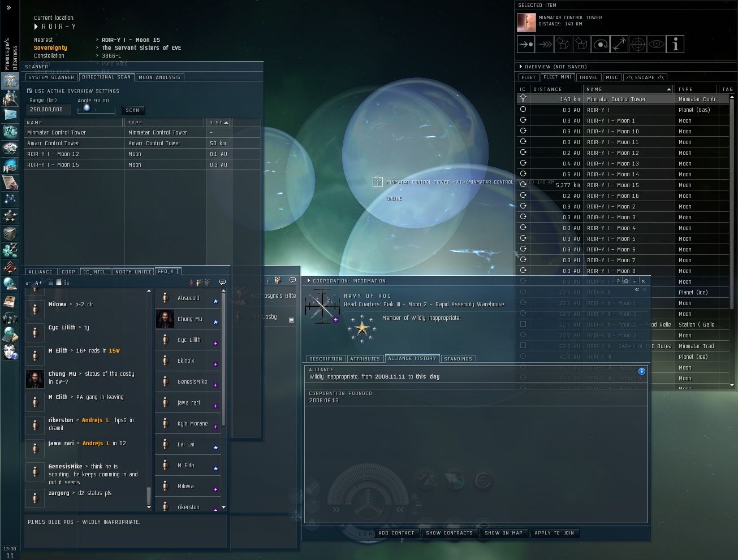The image size is (738, 560).
Task: Open the Calculator icon in Neocom
Action: click(x=10, y=335)
